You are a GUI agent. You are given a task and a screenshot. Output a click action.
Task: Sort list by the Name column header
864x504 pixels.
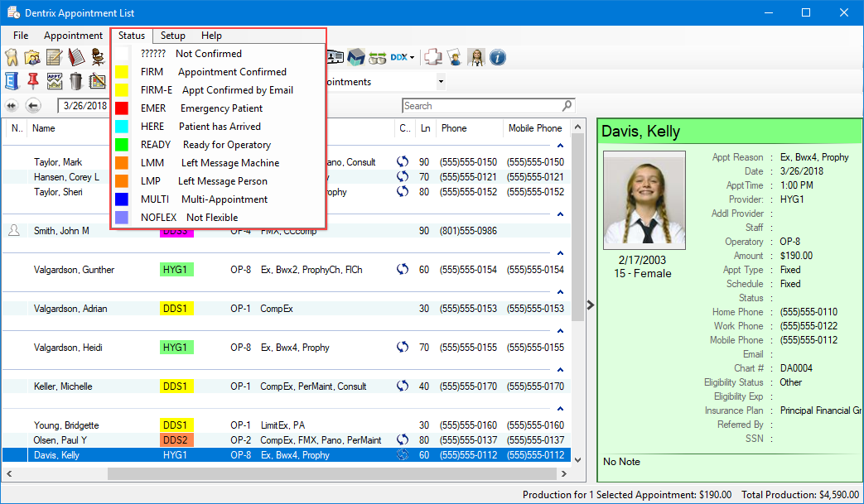point(44,128)
